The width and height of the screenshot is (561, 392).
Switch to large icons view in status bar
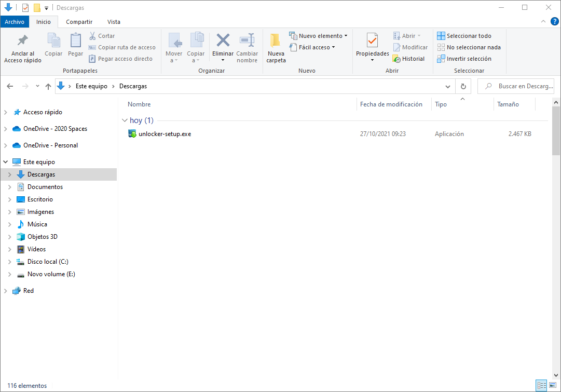coord(553,385)
